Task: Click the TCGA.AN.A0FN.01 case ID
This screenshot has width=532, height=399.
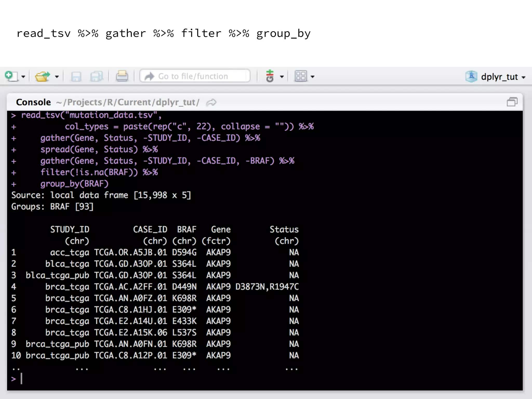Action: [x=131, y=344]
